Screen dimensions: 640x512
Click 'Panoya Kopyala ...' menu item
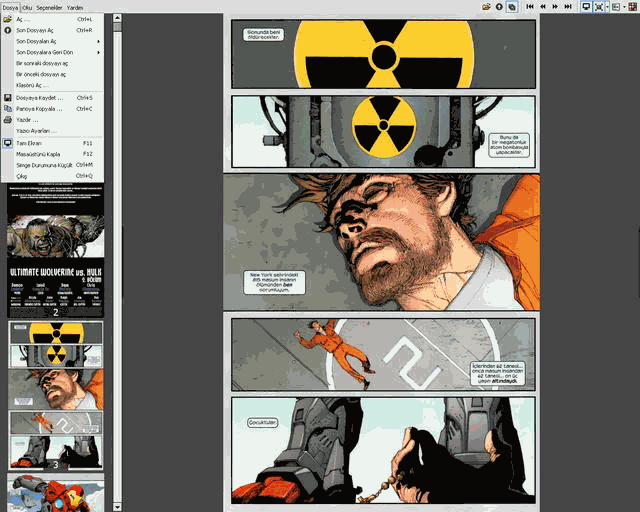[x=53, y=109]
